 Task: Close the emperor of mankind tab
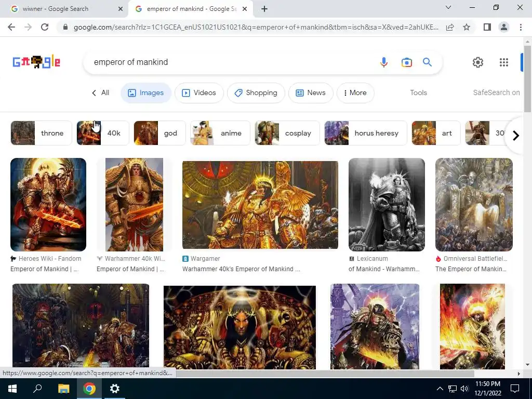coord(245,9)
